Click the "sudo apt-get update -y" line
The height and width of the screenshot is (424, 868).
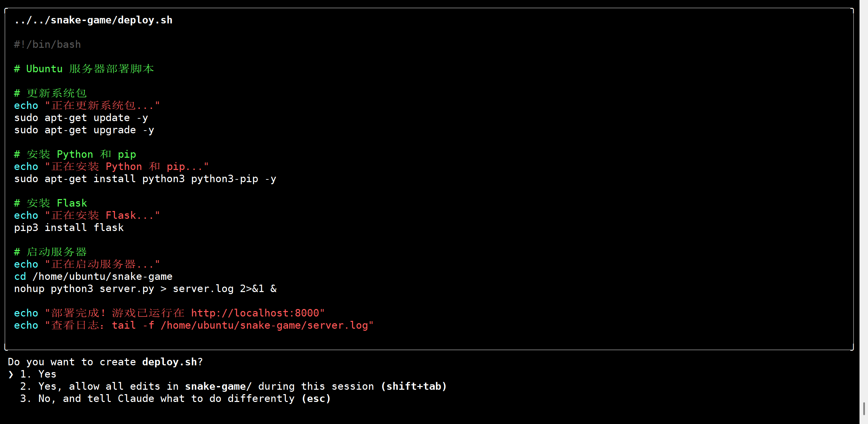(81, 118)
